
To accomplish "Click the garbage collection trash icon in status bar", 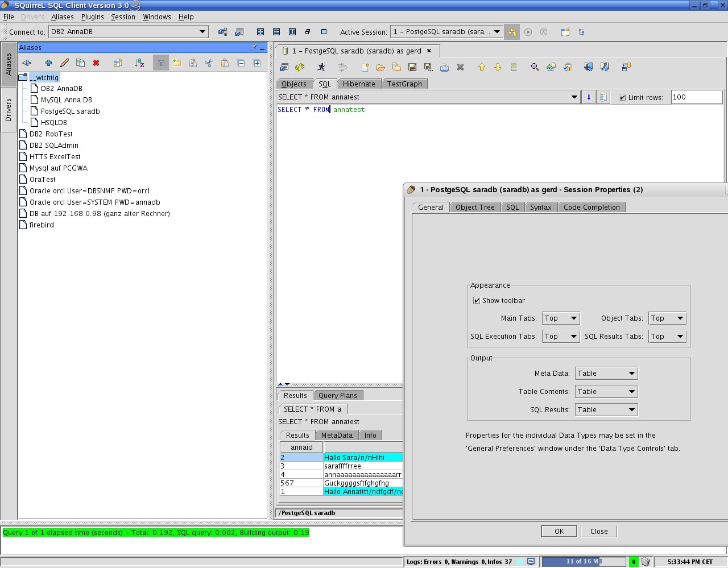I will click(x=646, y=562).
